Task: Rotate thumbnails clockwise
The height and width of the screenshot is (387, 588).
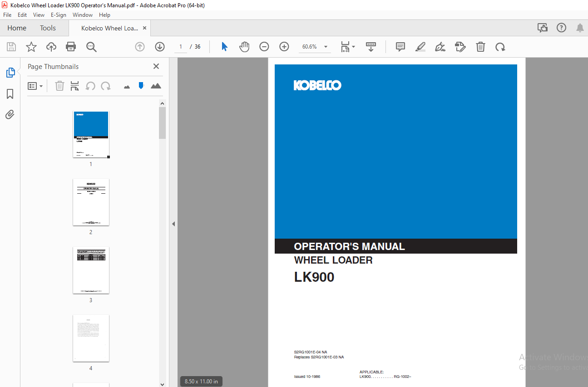Action: click(x=106, y=86)
